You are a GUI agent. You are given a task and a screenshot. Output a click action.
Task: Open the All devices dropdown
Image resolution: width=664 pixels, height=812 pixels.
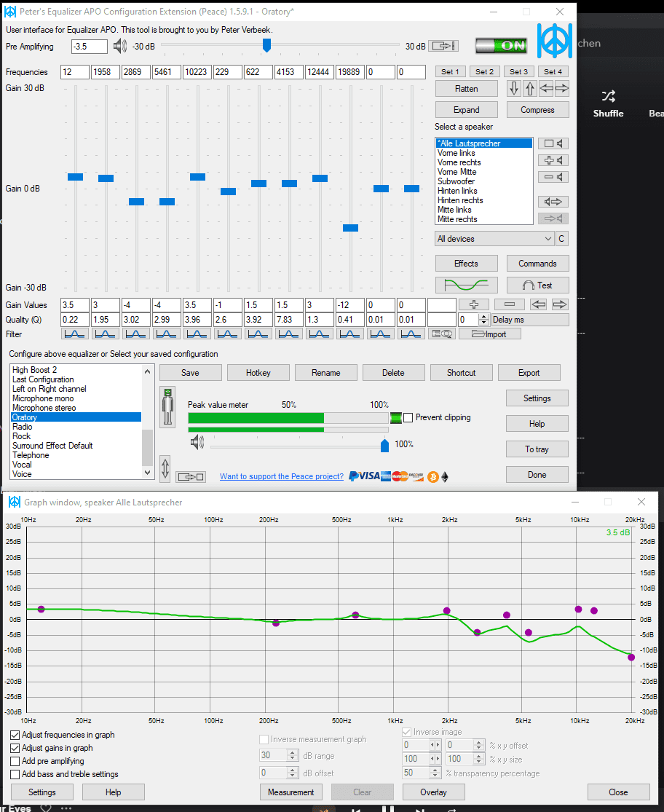[495, 239]
